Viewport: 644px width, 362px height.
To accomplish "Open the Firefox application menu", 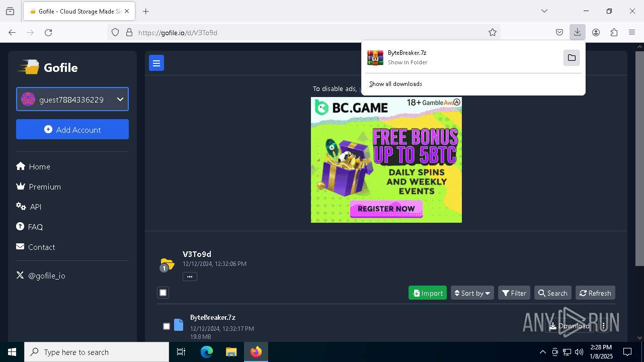I will coord(632,33).
